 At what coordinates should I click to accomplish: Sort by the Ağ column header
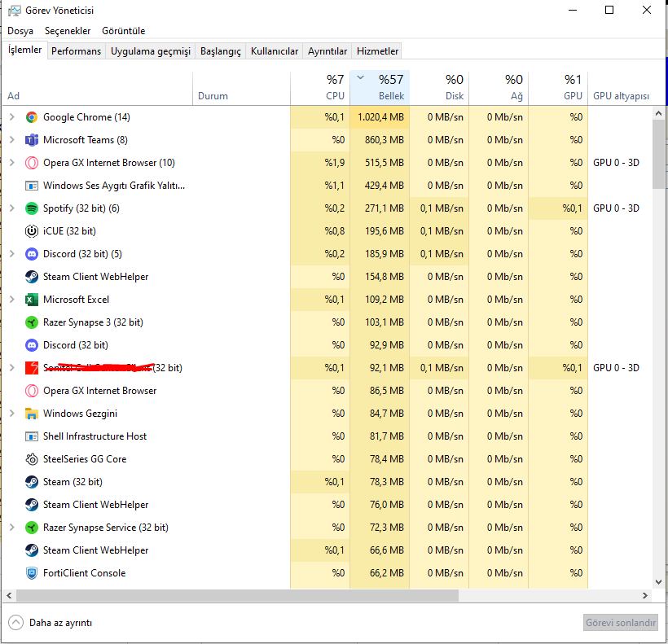point(499,88)
